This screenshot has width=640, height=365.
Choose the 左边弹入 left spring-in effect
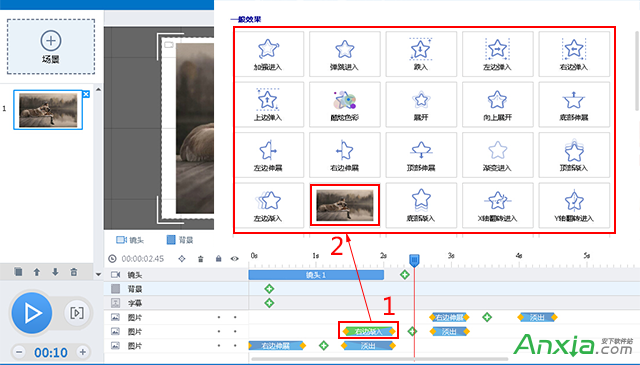(498, 54)
